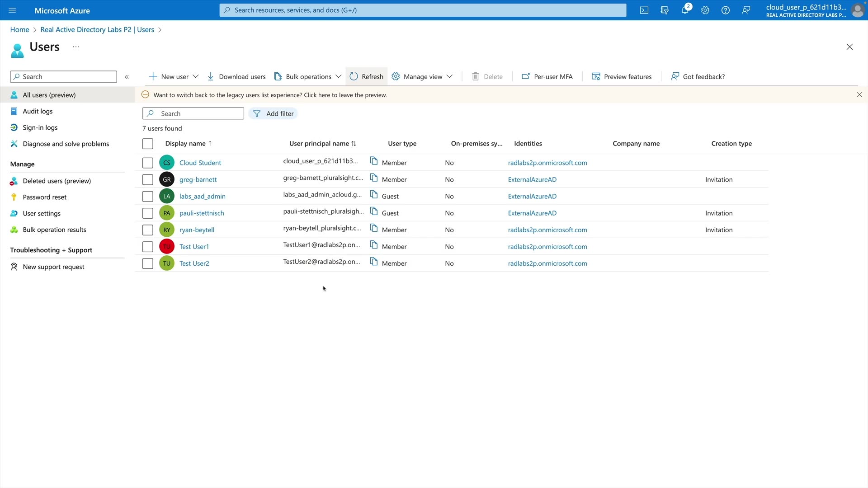
Task: Open the notifications bell icon
Action: point(685,10)
